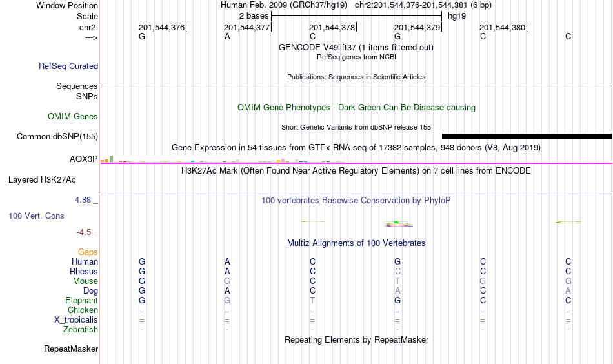Image resolution: width=613 pixels, height=364 pixels.
Task: Click the T base in the Elephant row
Action: [312, 300]
